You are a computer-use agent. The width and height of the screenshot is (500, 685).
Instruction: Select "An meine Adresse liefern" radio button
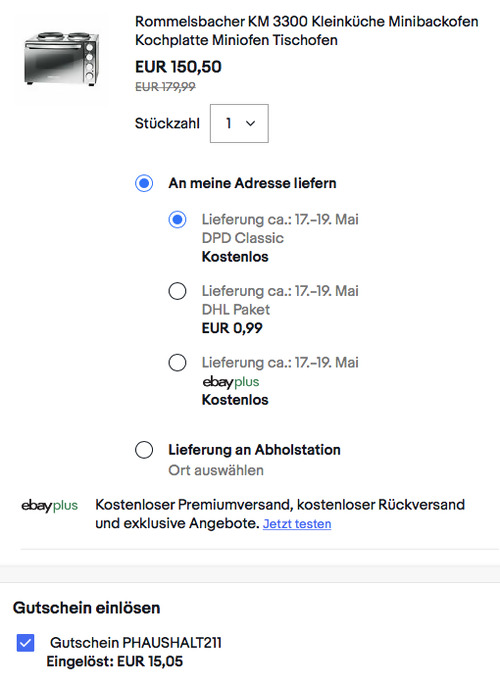point(144,183)
